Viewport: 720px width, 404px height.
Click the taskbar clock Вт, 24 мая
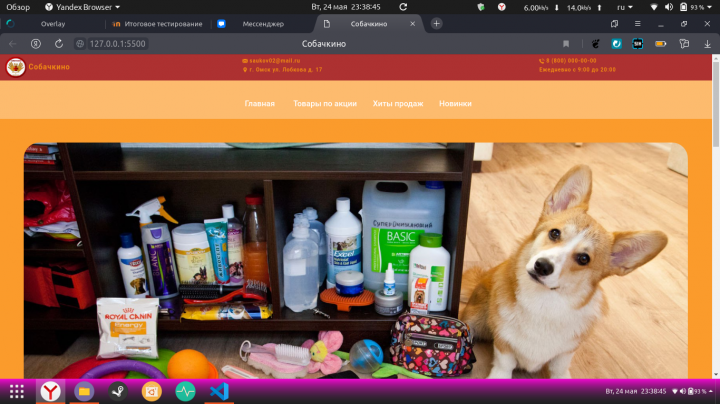(636, 391)
